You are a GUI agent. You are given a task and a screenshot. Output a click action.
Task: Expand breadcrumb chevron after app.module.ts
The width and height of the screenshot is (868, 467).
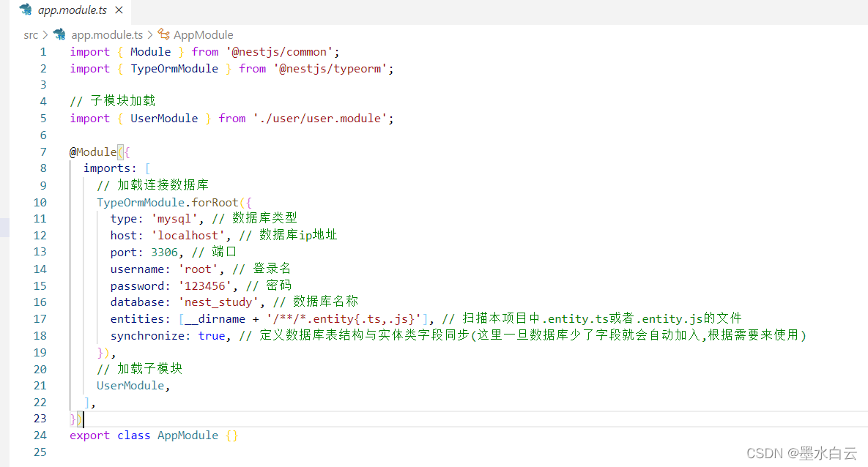click(x=150, y=35)
